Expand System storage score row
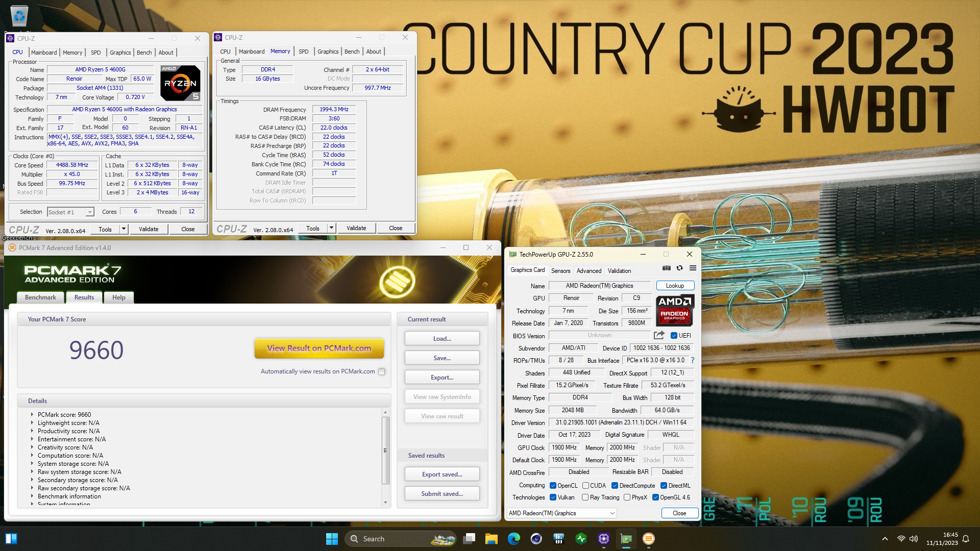 (32, 463)
